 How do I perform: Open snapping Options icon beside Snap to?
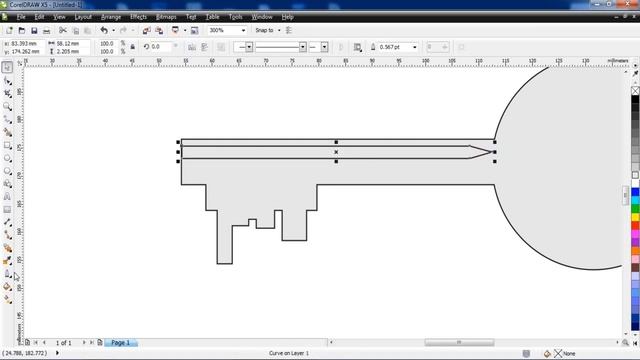289,30
